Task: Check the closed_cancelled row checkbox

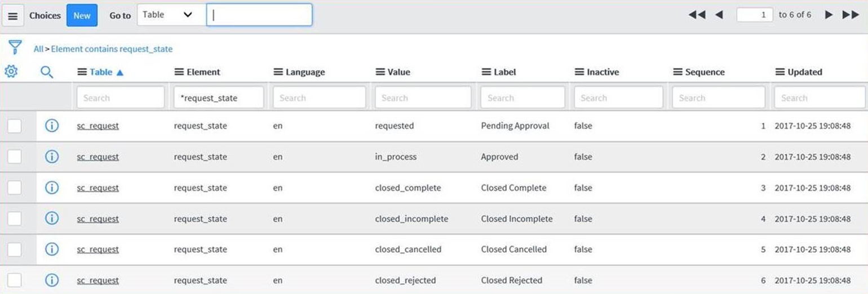Action: tap(15, 249)
